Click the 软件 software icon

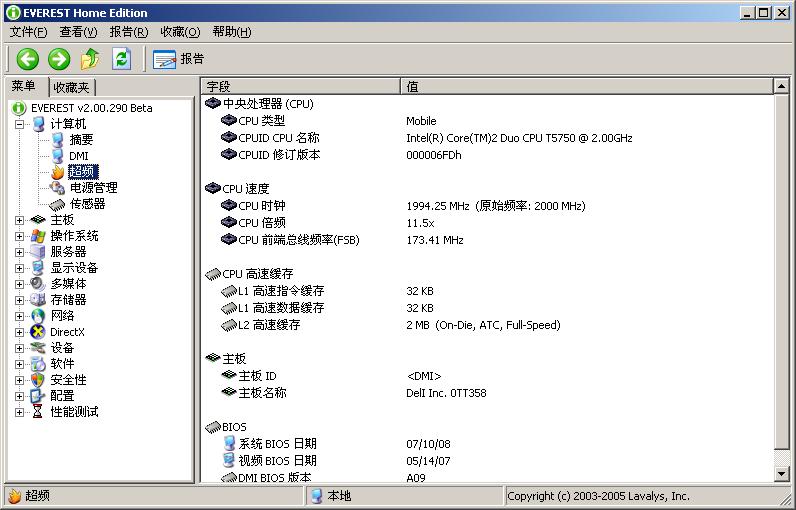point(38,364)
